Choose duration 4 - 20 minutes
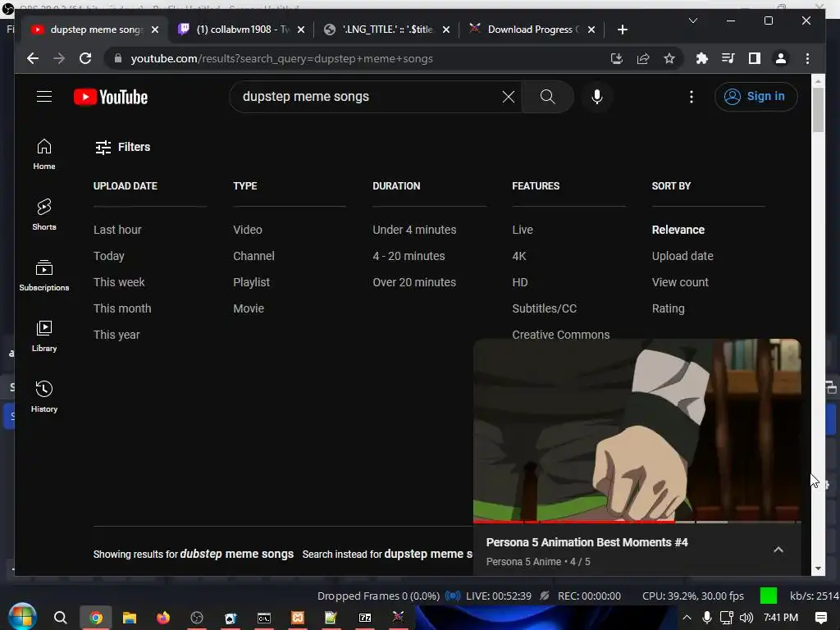 point(409,256)
